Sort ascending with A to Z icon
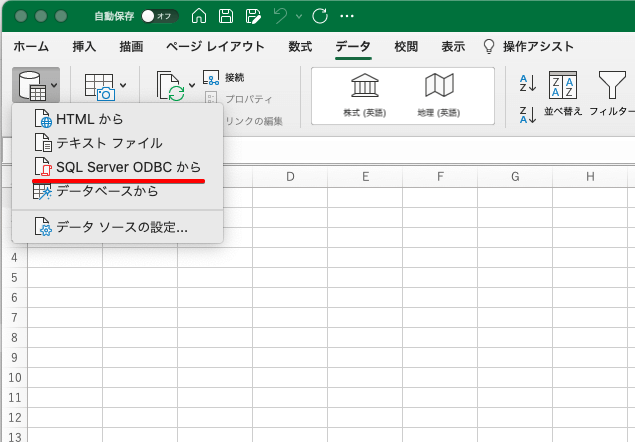The height and width of the screenshot is (442, 635). coord(528,83)
